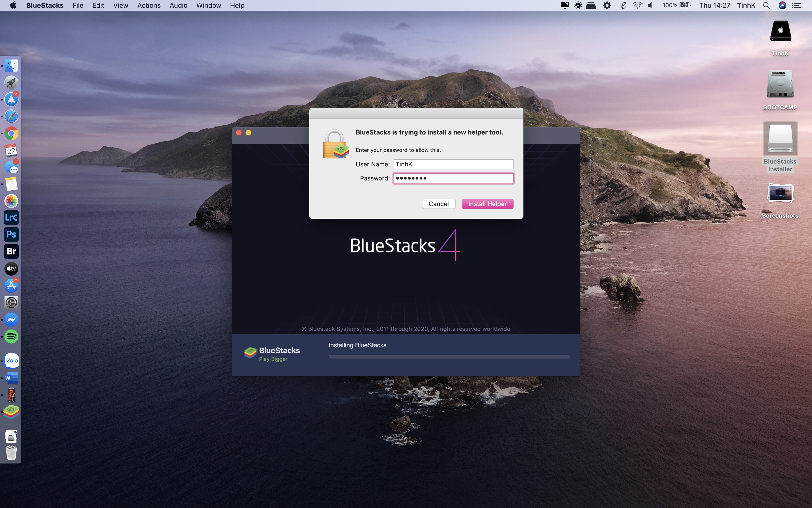Open Apple TV app in dock
This screenshot has height=508, width=812.
[11, 269]
